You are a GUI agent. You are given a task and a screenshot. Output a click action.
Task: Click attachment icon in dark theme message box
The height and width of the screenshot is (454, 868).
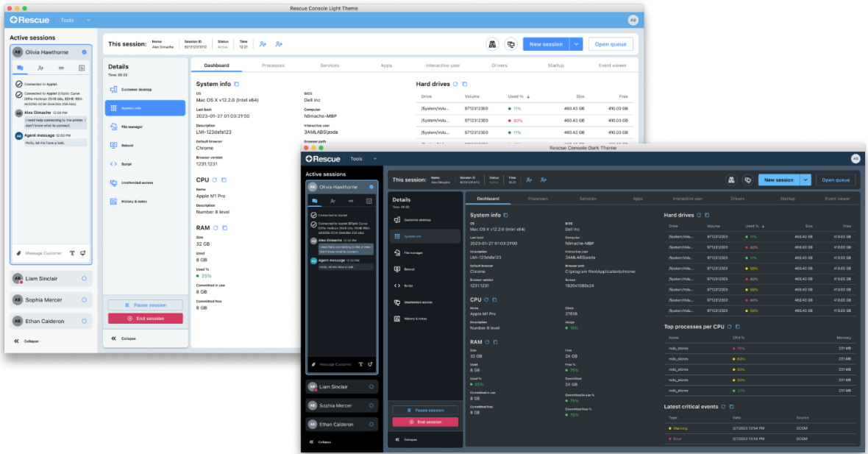313,364
